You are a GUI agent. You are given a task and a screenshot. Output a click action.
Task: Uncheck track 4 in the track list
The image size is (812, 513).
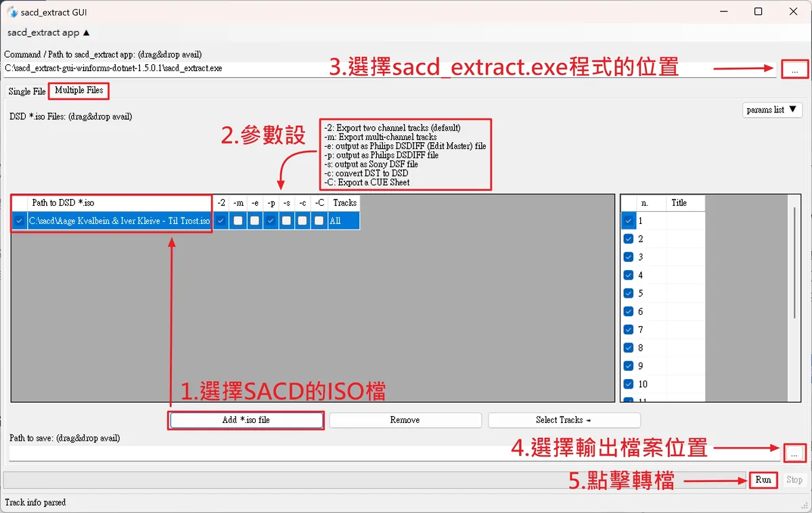tap(629, 275)
